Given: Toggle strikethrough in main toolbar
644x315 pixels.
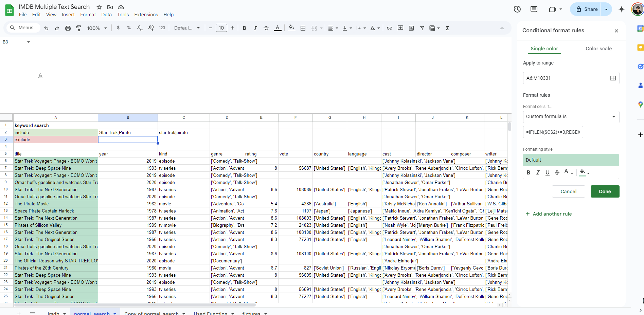Looking at the screenshot, I should tap(266, 28).
